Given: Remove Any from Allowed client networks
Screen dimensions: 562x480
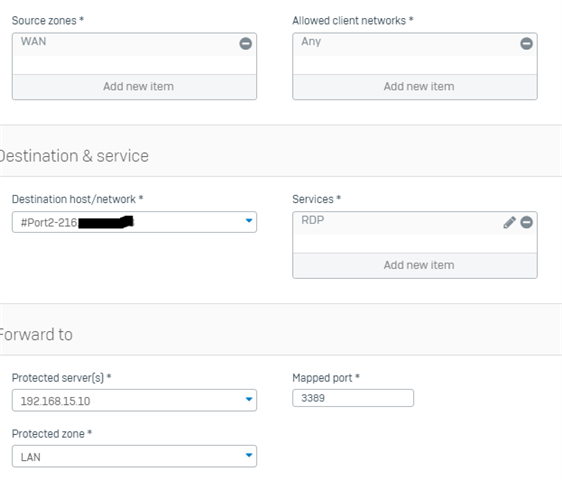Looking at the screenshot, I should point(526,44).
